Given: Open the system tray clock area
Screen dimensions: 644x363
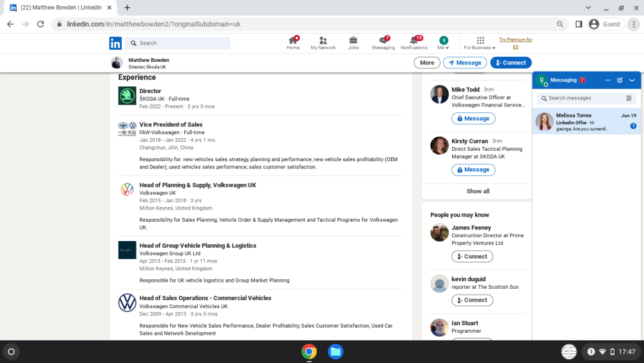Looking at the screenshot, I should click(612, 352).
